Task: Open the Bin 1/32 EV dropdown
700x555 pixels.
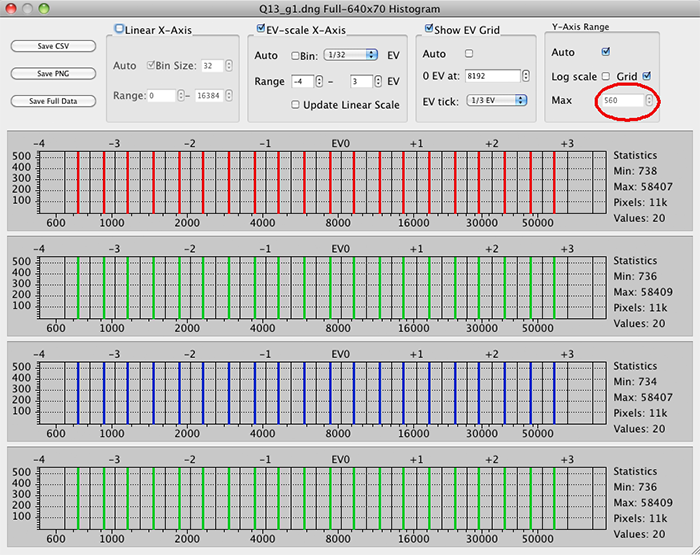Action: click(x=351, y=55)
